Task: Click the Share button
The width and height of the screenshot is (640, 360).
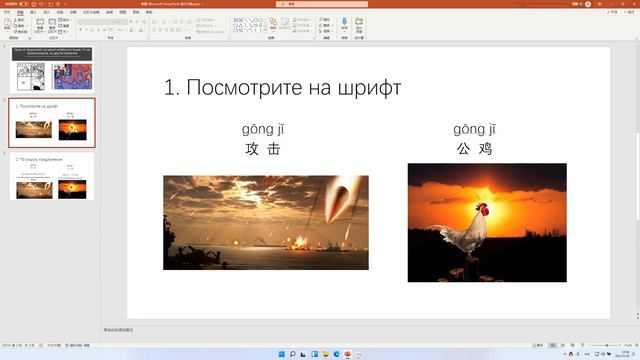Action: (x=613, y=12)
